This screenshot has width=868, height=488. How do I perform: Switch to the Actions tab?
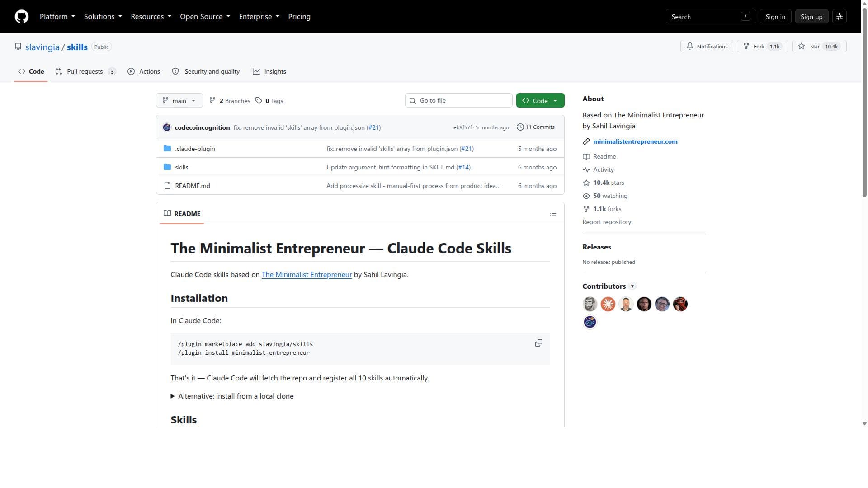(144, 72)
